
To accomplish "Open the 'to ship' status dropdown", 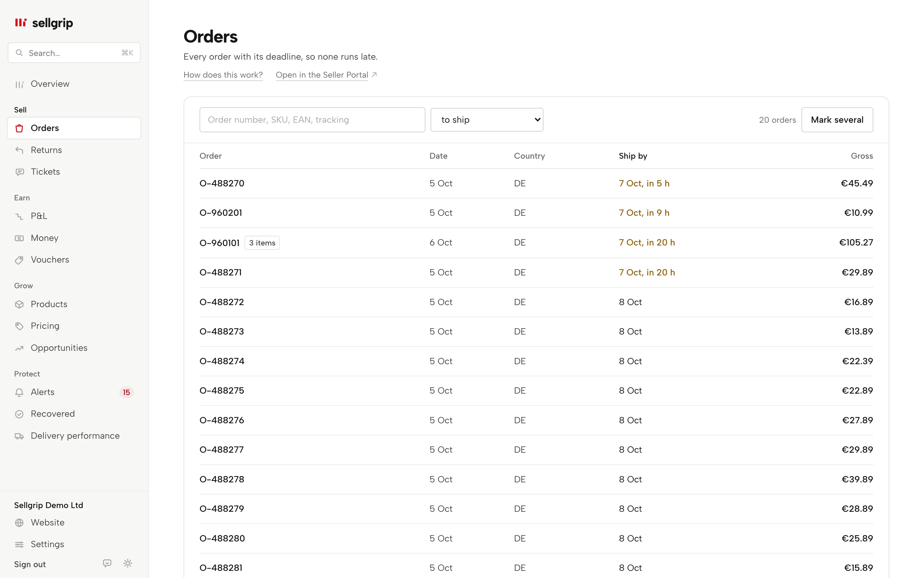I will [487, 120].
